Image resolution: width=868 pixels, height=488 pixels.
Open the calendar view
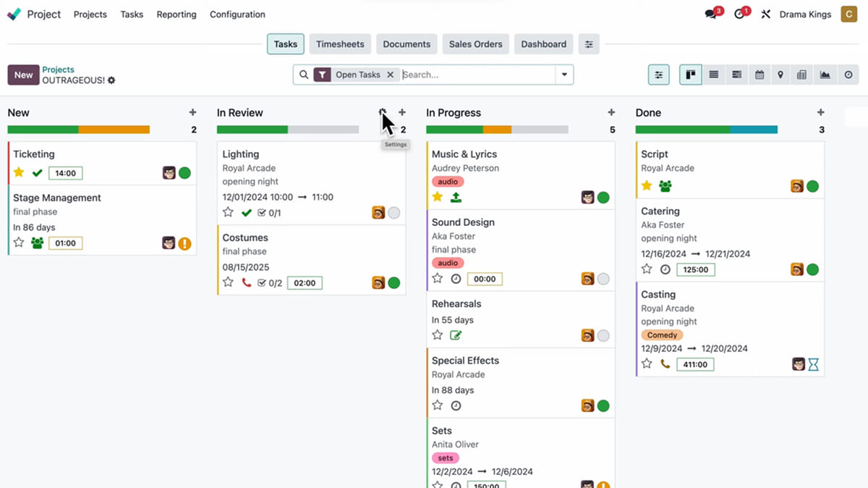[759, 75]
